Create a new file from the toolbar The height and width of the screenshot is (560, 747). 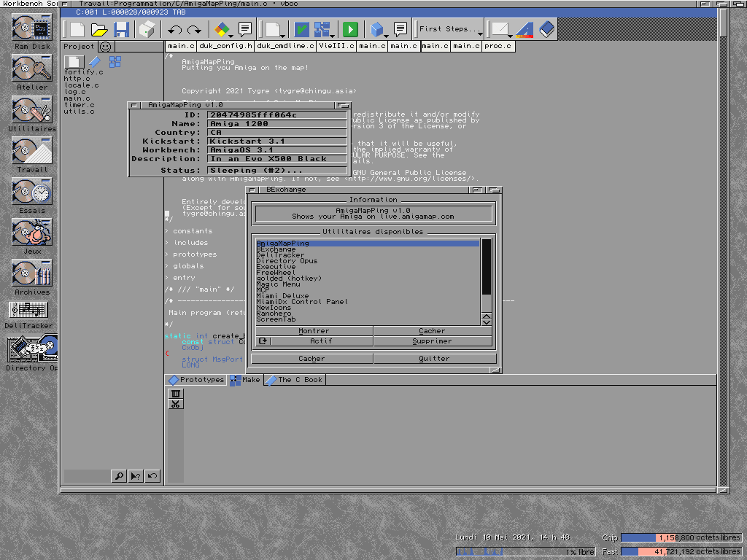(x=77, y=29)
